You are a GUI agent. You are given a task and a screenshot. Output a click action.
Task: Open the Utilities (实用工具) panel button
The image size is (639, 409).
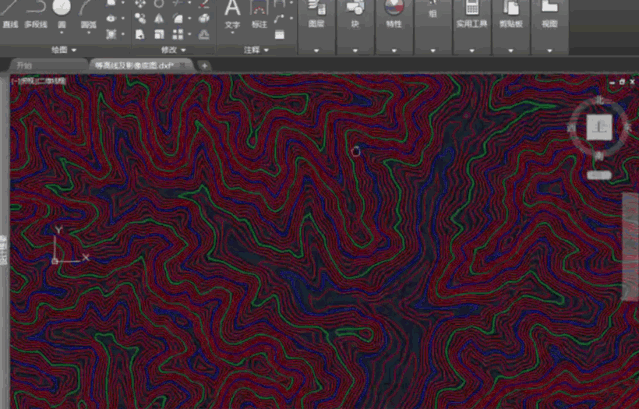[472, 14]
